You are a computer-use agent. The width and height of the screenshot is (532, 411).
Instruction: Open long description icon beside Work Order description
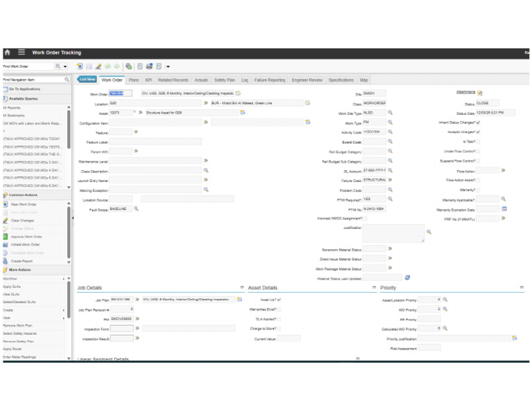(238, 93)
